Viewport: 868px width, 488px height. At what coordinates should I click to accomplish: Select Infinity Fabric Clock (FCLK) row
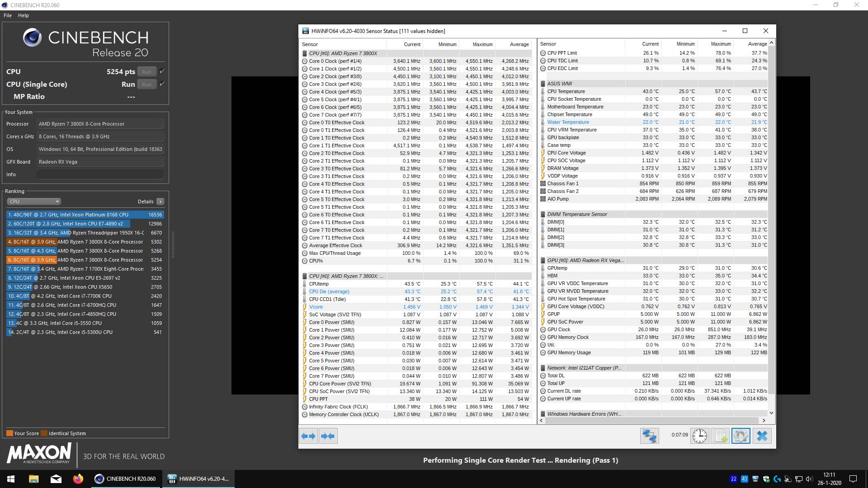point(416,407)
